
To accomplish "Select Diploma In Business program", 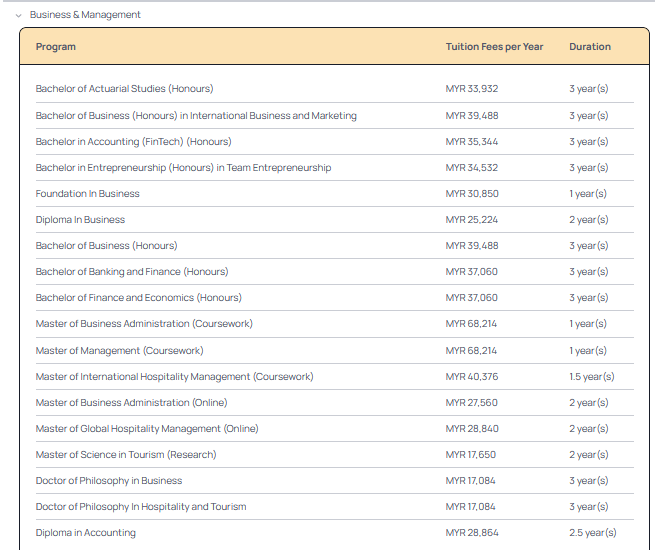I will coord(80,220).
